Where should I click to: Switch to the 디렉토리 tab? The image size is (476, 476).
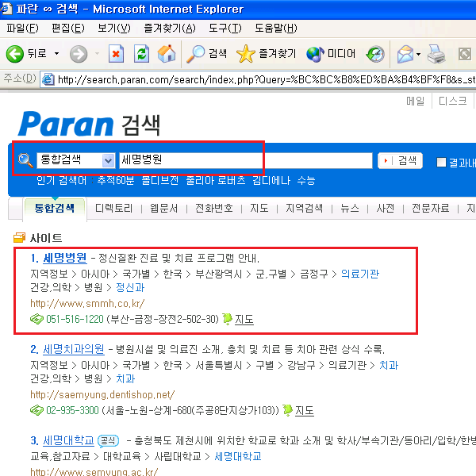pyautogui.click(x=113, y=208)
